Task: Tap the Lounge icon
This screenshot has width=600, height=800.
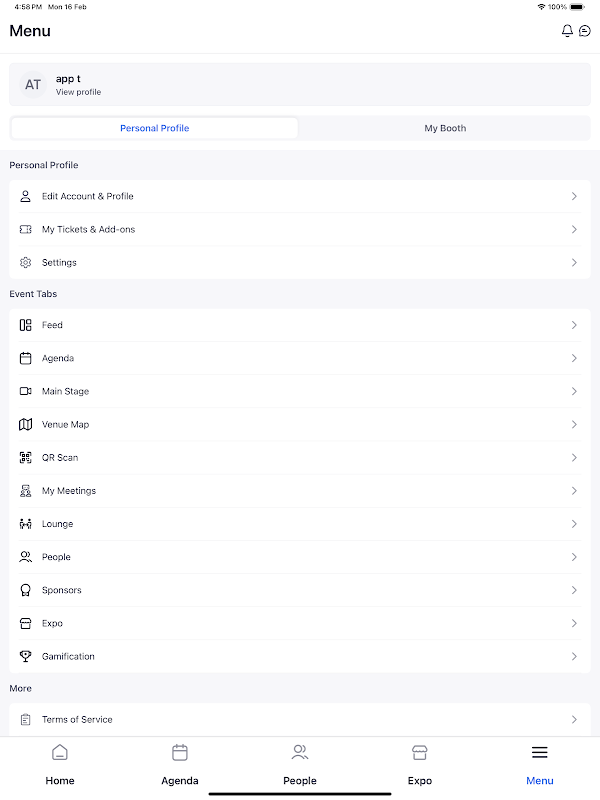Action: pyautogui.click(x=26, y=524)
